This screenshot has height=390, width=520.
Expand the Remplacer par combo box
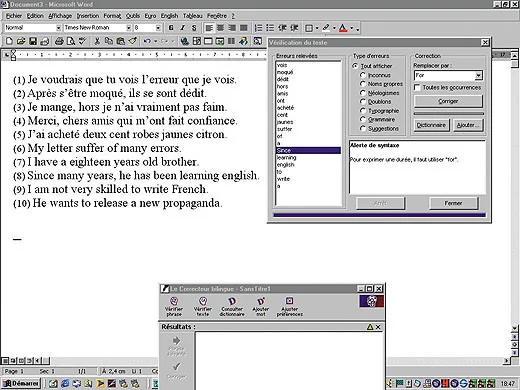click(478, 75)
